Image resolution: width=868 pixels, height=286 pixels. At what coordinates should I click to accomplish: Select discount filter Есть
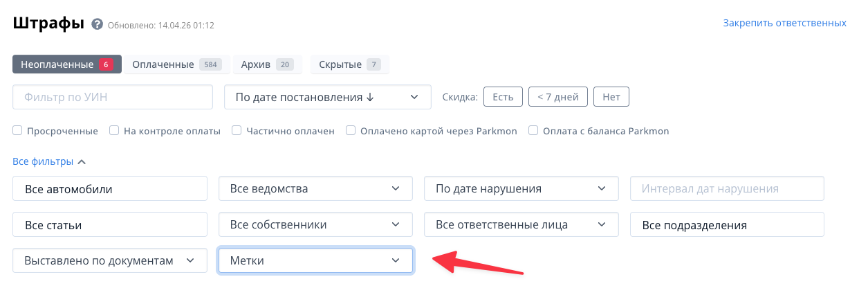503,97
